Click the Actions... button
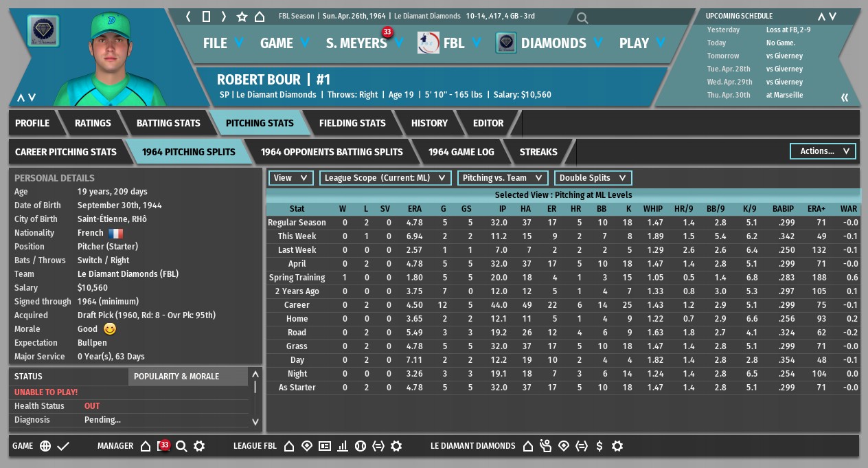Image resolution: width=868 pixels, height=468 pixels. (823, 151)
